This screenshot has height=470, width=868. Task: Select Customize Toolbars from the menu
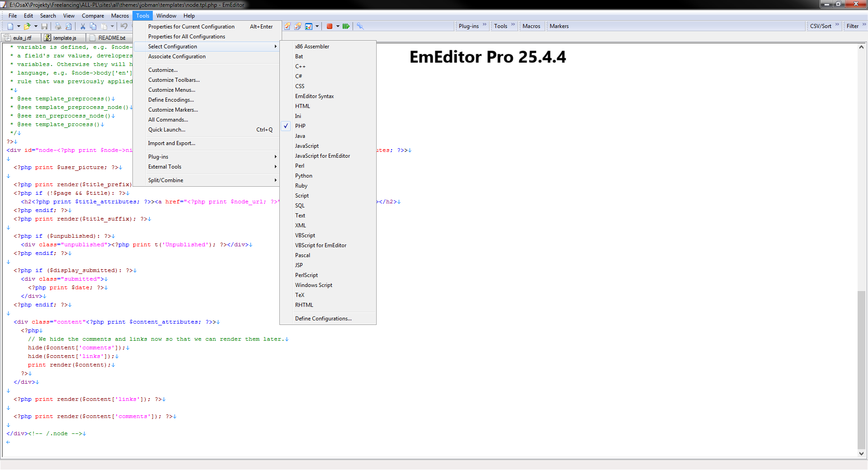pyautogui.click(x=174, y=80)
